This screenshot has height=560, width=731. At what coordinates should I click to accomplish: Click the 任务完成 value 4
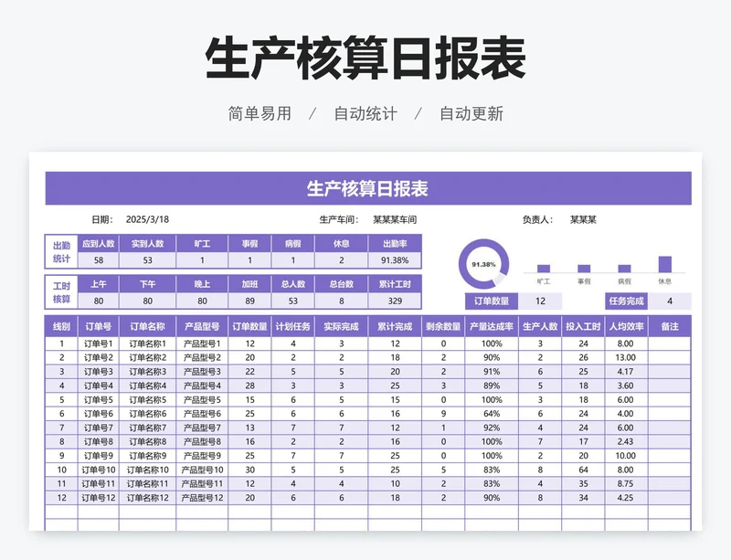[670, 301]
